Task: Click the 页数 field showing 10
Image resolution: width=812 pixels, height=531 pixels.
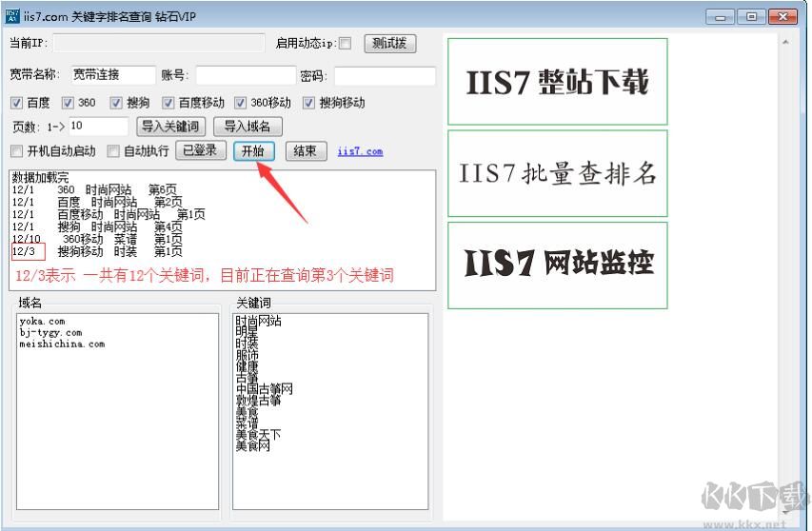Action: (98, 127)
